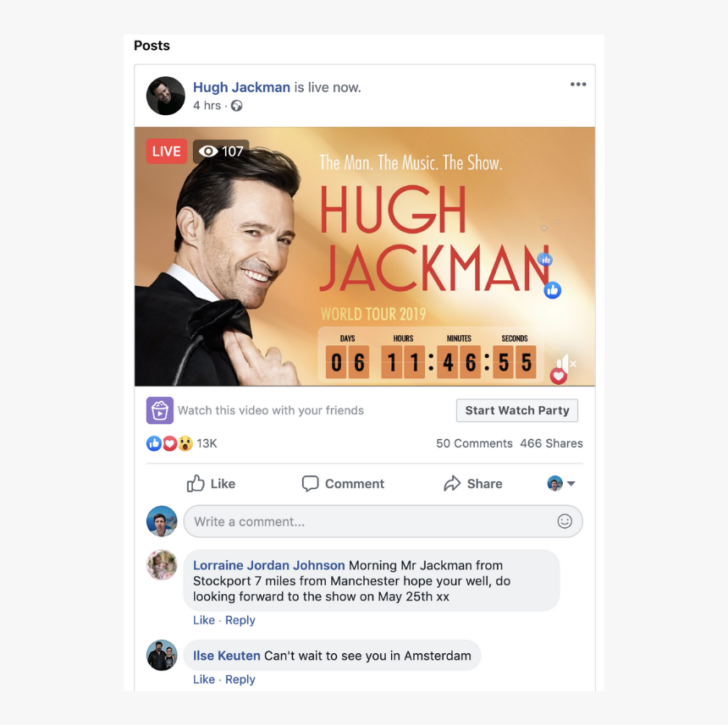Viewport: 728px width, 725px height.
Task: Open the 50 Comments link
Action: [474, 443]
